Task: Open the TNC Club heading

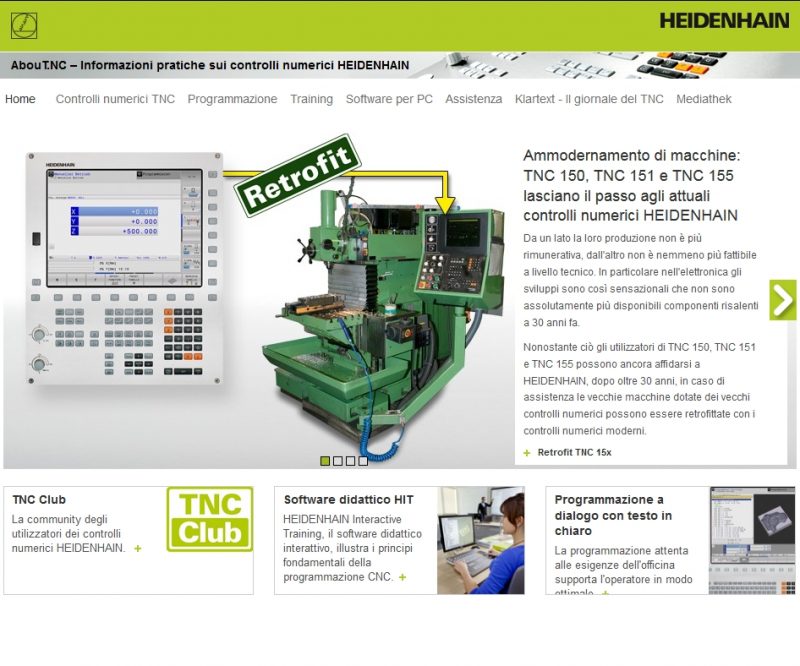Action: (x=39, y=500)
